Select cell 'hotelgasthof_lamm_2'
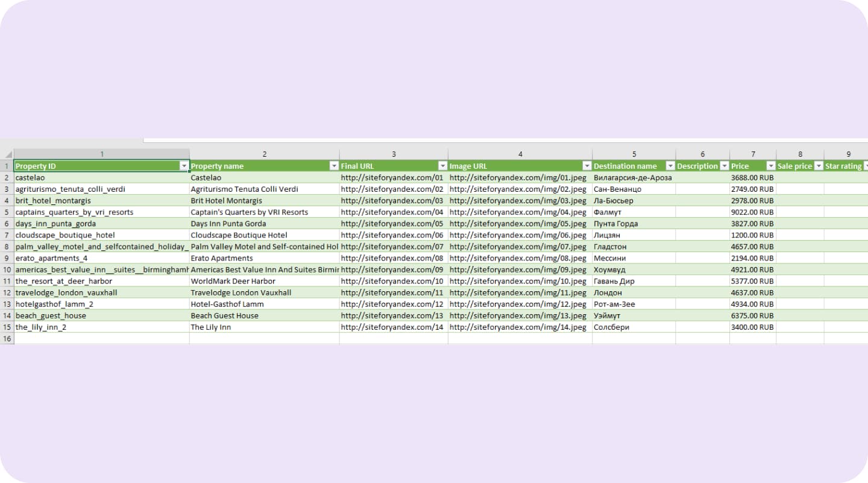This screenshot has height=483, width=868. tap(101, 304)
